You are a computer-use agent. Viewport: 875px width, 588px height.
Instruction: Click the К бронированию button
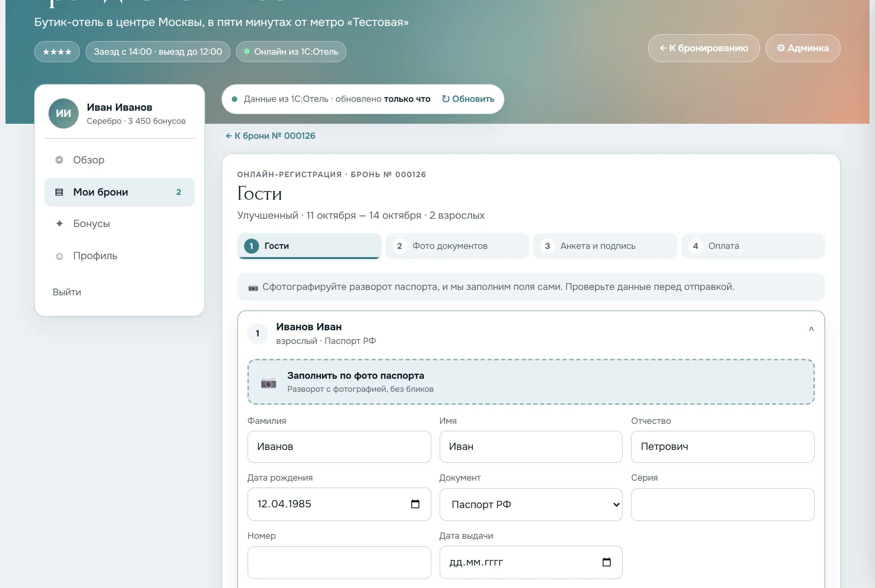pos(704,49)
